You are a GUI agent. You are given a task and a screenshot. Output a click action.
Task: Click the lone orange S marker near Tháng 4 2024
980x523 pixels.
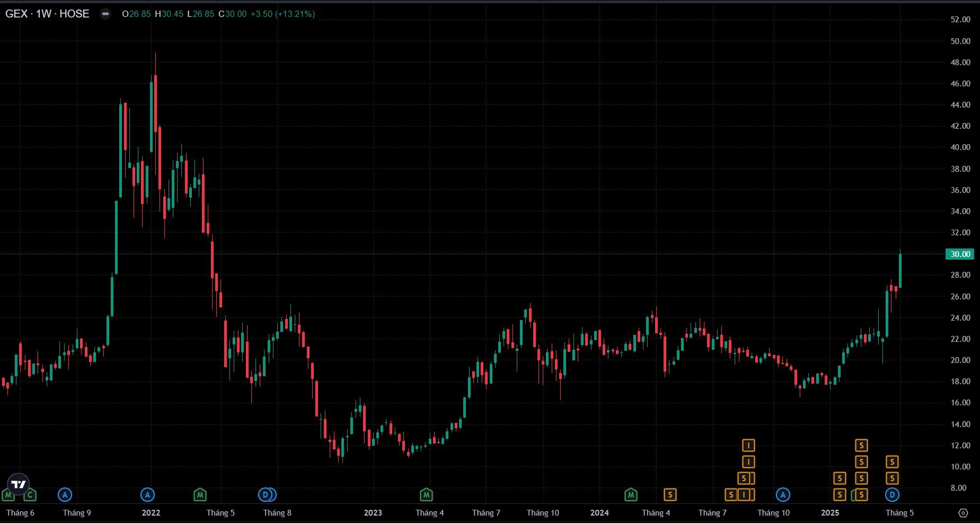click(x=670, y=495)
